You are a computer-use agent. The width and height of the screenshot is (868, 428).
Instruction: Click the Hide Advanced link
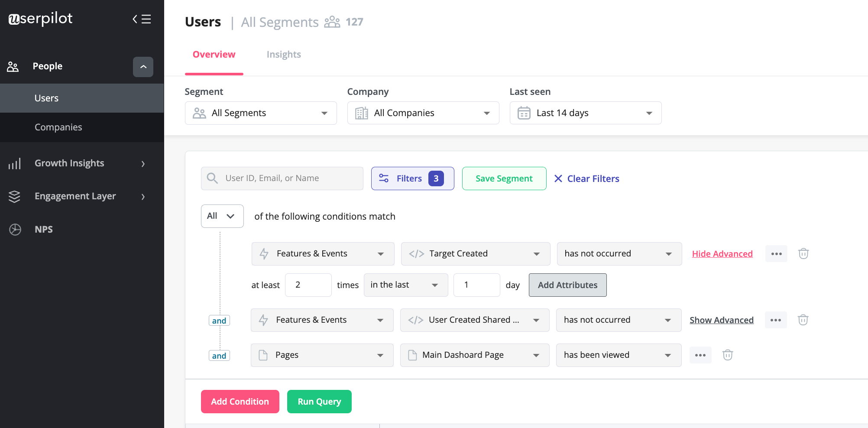[x=722, y=253]
